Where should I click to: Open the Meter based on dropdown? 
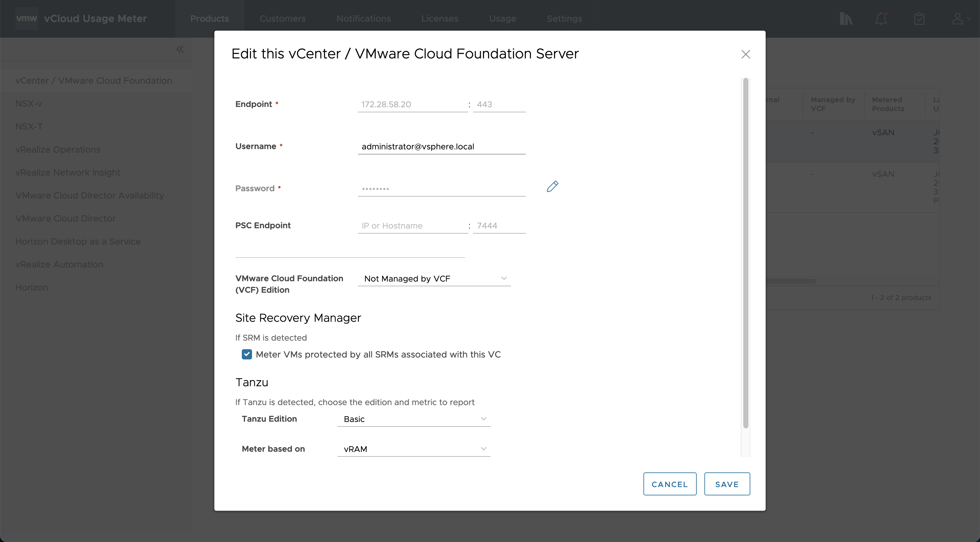pyautogui.click(x=413, y=449)
